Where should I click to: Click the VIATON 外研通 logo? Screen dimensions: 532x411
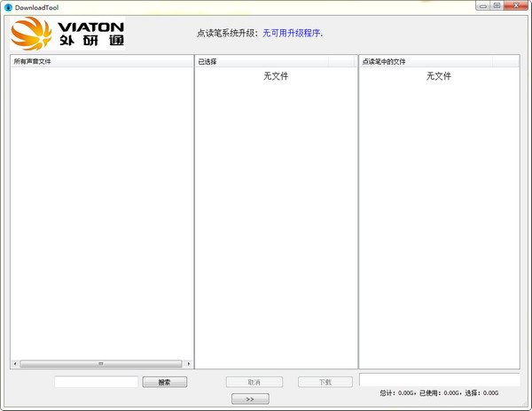67,33
